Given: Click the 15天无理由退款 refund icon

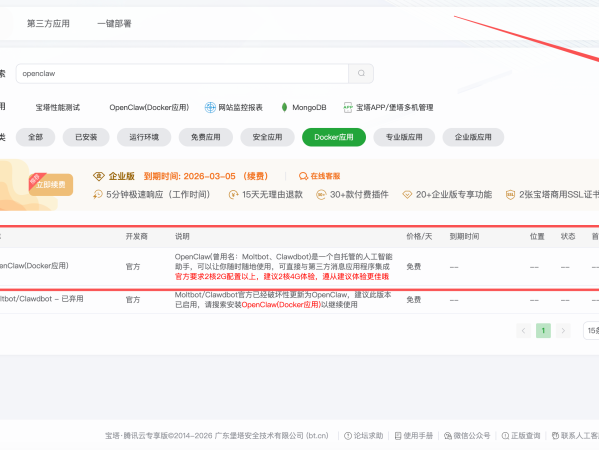Looking at the screenshot, I should tap(233, 195).
